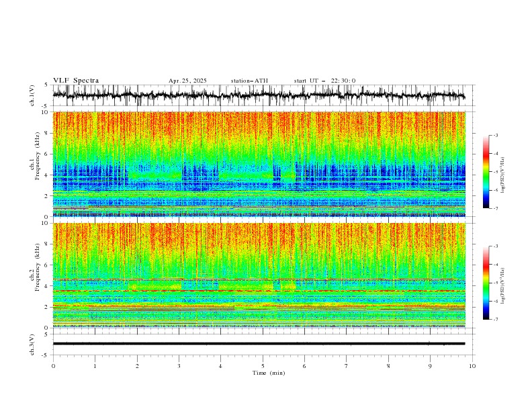The width and height of the screenshot is (532, 411).
Task: Click the ch.1 spectrogram panel
Action: pyautogui.click(x=259, y=164)
